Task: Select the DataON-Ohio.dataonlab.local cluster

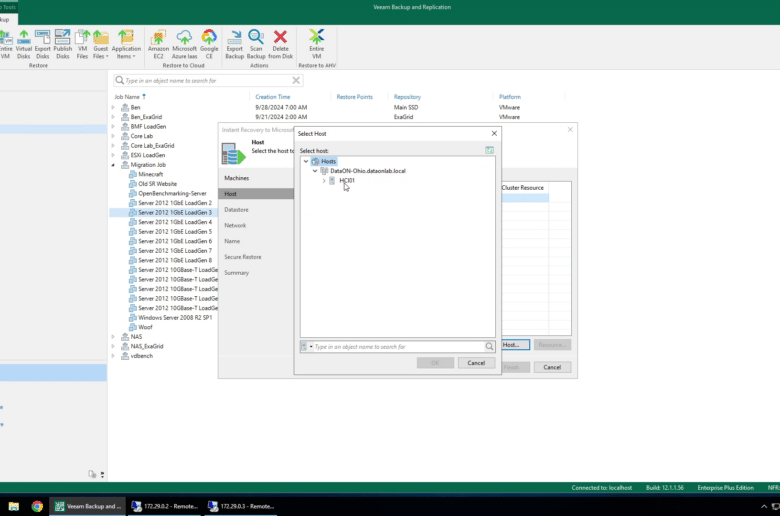Action: tap(368, 171)
